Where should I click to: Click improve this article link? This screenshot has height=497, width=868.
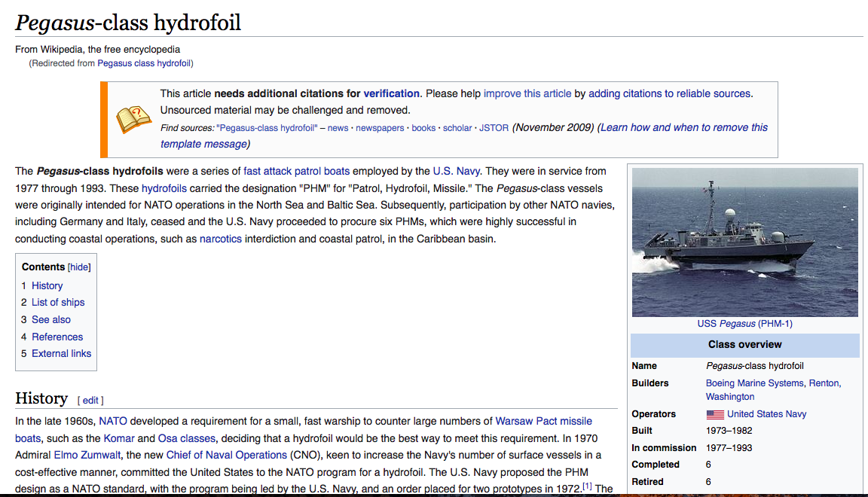527,93
